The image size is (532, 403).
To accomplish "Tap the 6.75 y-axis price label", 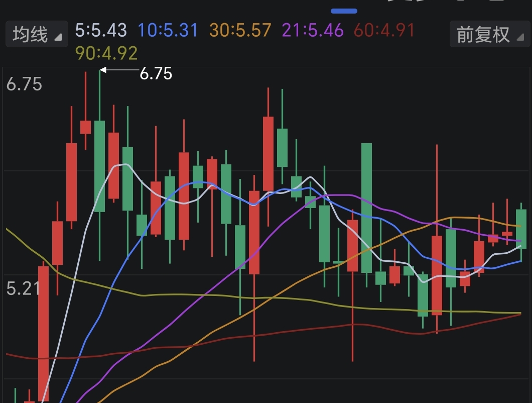I will (24, 84).
